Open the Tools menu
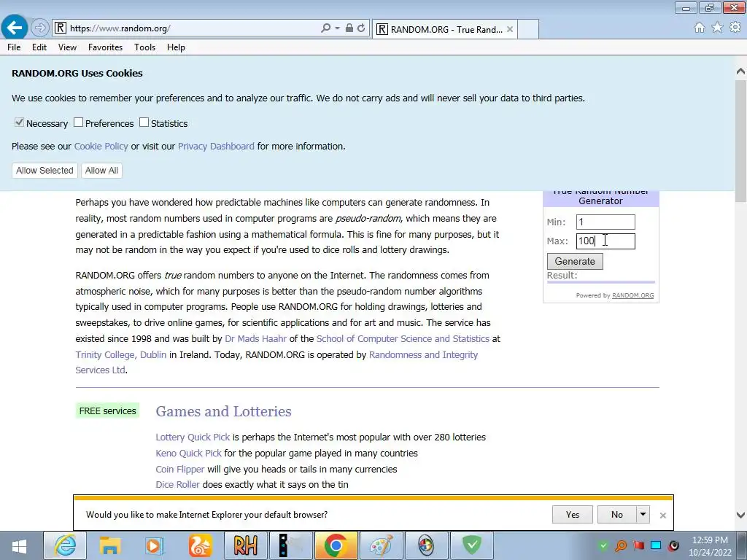The width and height of the screenshot is (747, 560). point(145,47)
